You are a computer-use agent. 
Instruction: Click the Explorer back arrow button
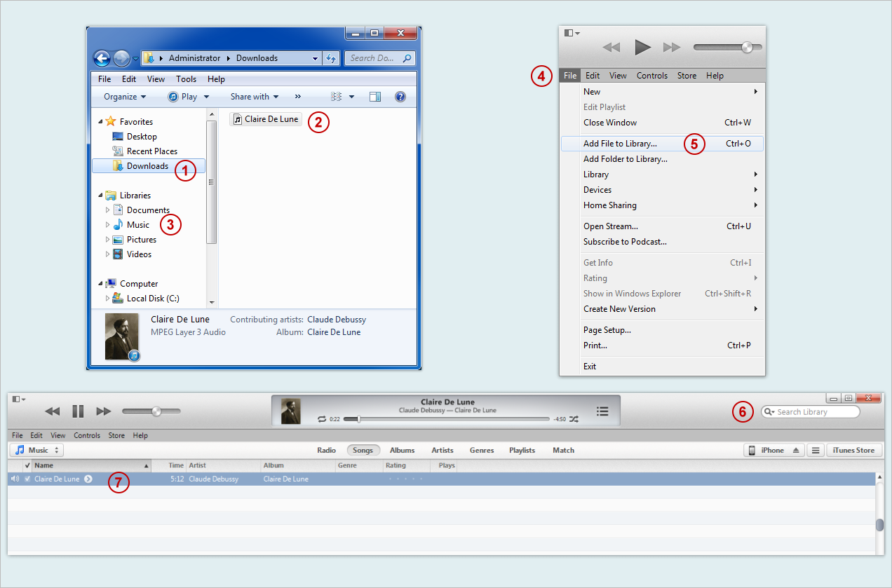[x=102, y=59]
